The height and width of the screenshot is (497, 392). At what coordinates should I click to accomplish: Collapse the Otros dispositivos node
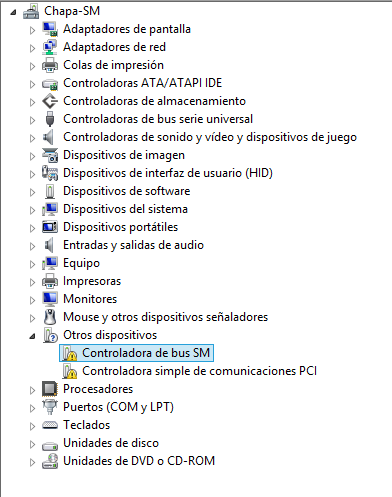coord(32,336)
